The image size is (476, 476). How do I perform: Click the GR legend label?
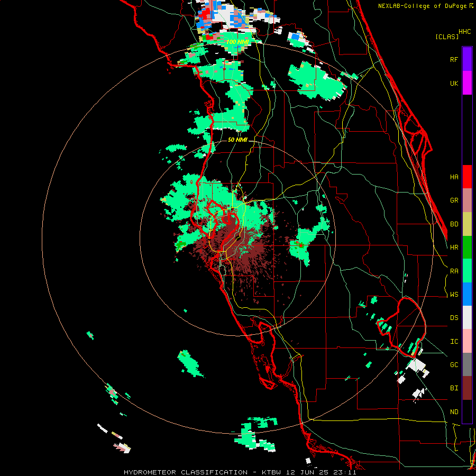click(454, 200)
